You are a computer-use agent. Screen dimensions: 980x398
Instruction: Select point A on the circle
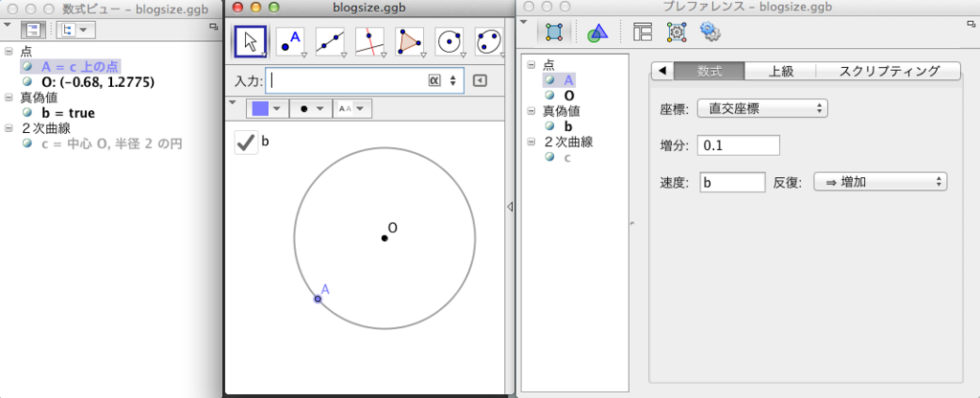click(x=318, y=299)
